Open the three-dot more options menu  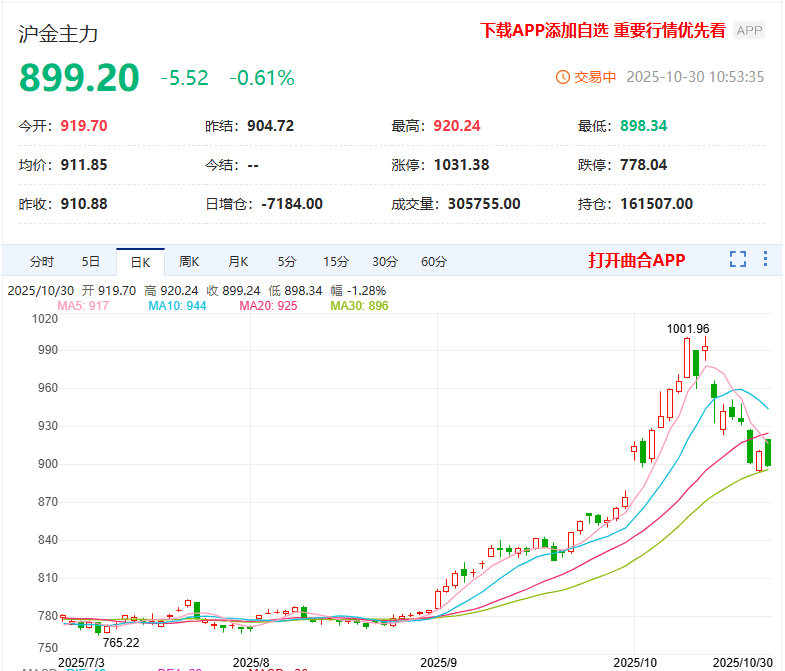pos(766,260)
